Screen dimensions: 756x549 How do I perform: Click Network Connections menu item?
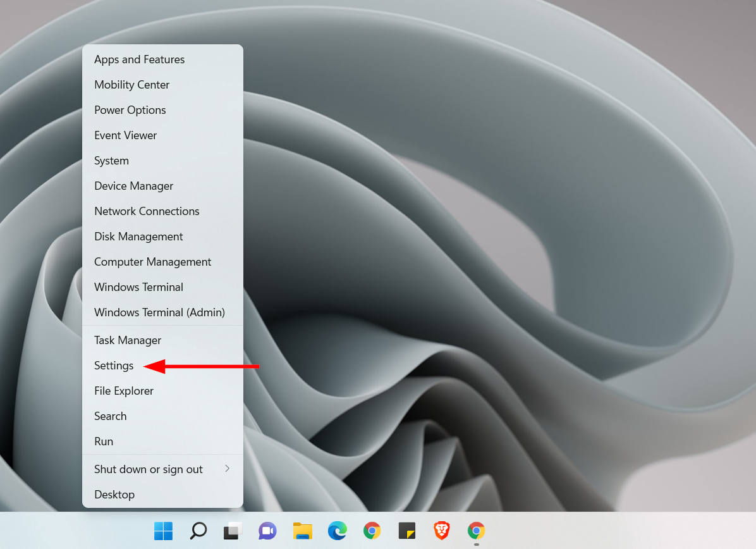click(x=147, y=211)
